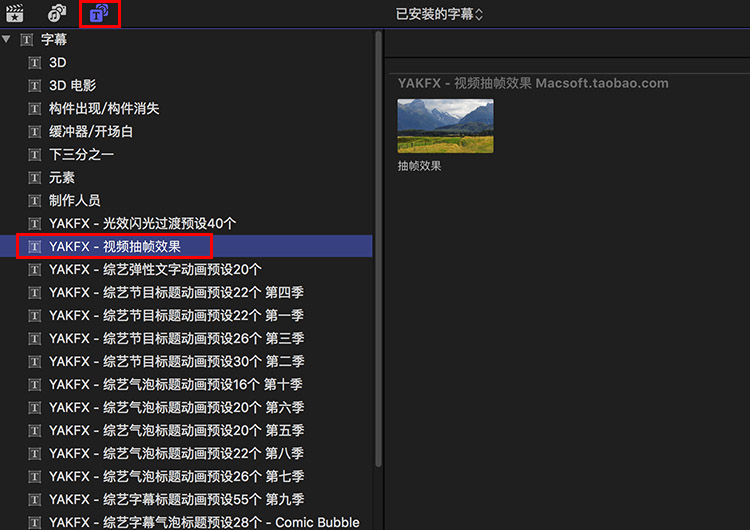This screenshot has width=750, height=530.
Task: Click the 抽帧效果 label under thumbnail
Action: pyautogui.click(x=419, y=166)
